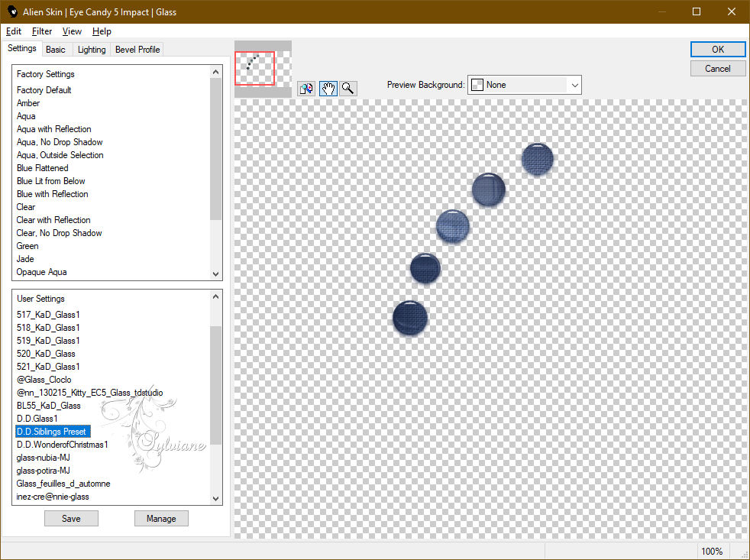Select 519_KaD_Glass1 user setting
The width and height of the screenshot is (750, 560).
48,340
